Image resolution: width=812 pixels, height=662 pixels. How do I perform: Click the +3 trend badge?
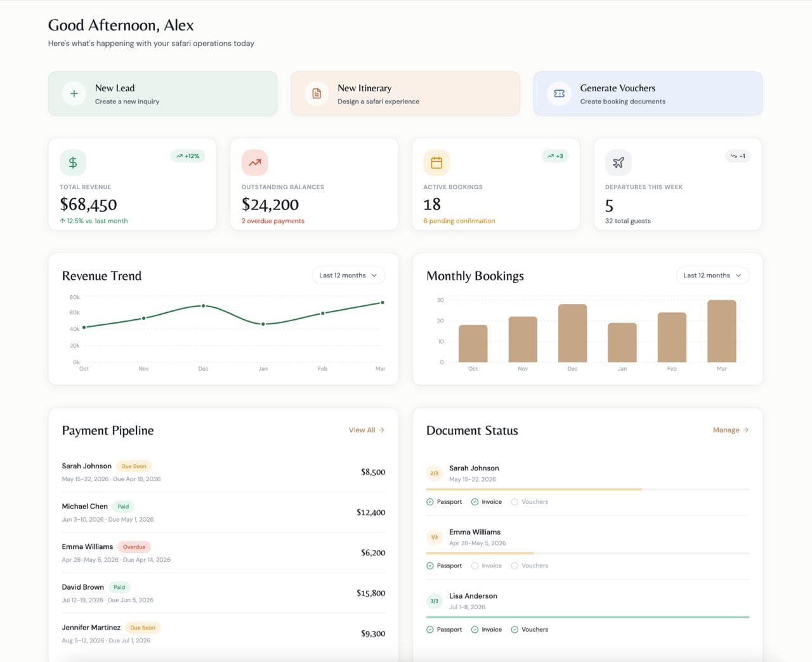click(555, 156)
